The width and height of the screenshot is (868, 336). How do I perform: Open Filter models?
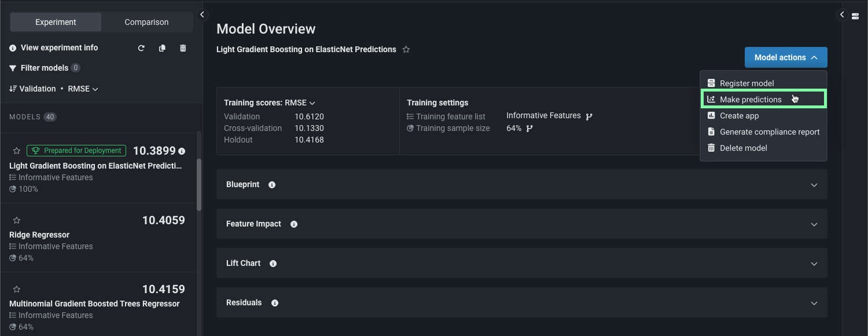click(44, 68)
